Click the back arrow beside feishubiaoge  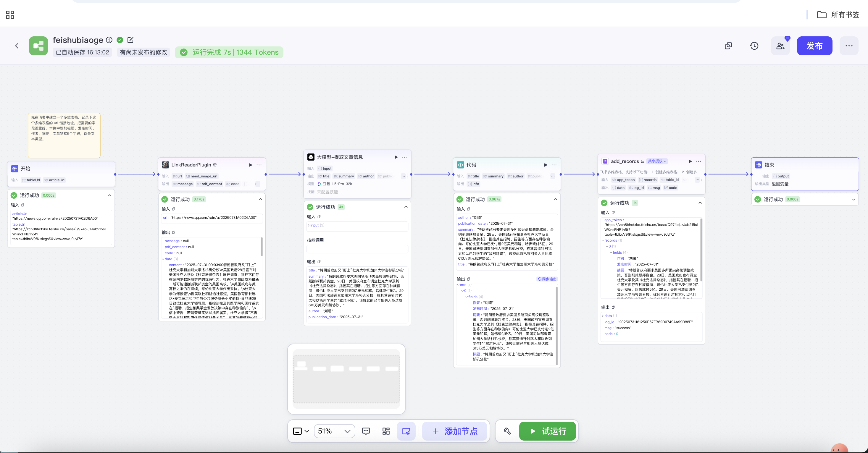click(17, 46)
